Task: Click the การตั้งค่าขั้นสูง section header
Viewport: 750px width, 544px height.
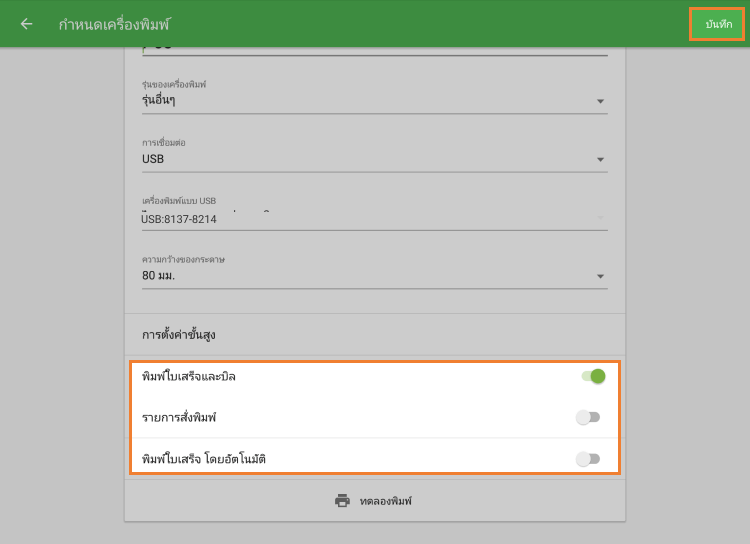Action: (x=179, y=335)
